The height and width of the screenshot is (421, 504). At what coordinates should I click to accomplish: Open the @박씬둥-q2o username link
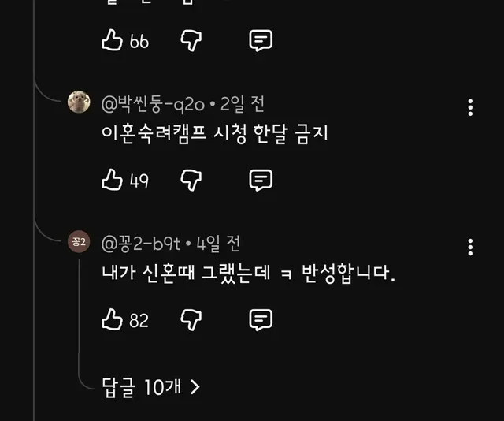click(x=153, y=103)
